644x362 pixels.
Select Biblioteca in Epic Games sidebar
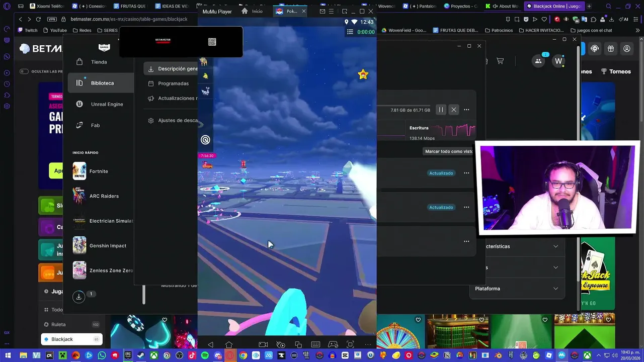(101, 83)
